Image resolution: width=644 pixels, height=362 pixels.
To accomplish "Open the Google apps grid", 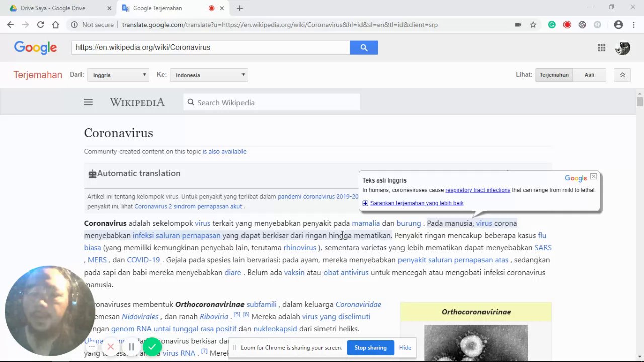I will (x=601, y=47).
